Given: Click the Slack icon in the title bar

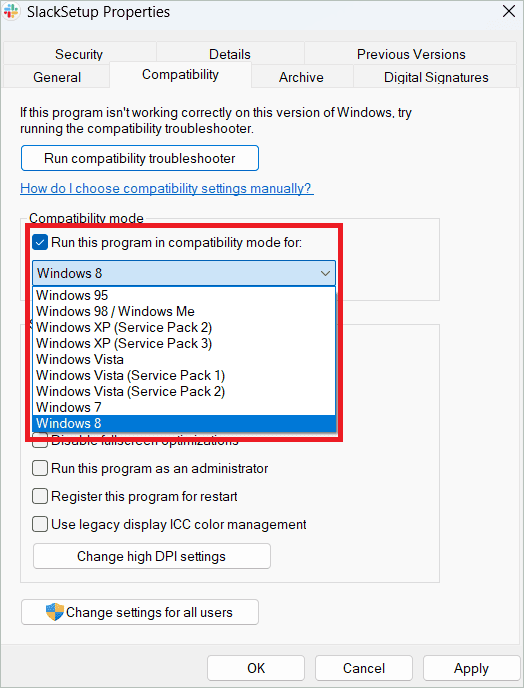Looking at the screenshot, I should pyautogui.click(x=11, y=12).
